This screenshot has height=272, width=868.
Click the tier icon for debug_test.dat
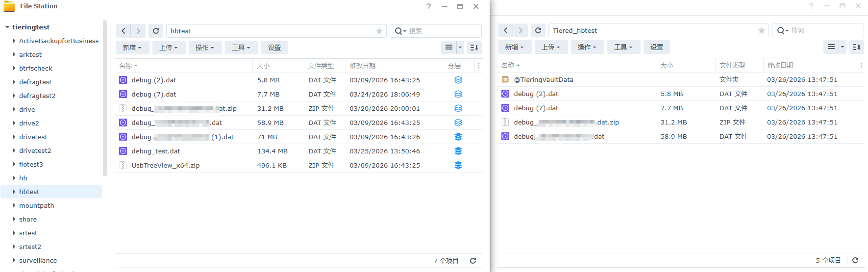[x=458, y=151]
